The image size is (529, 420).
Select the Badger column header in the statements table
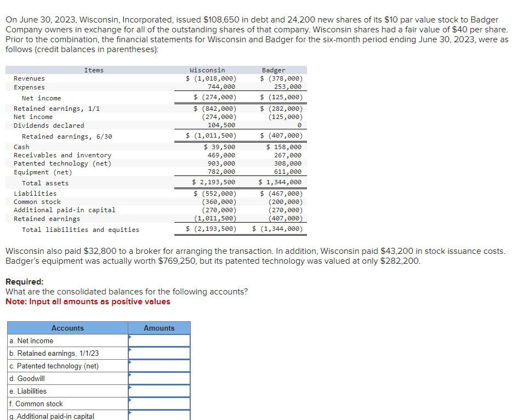274,70
